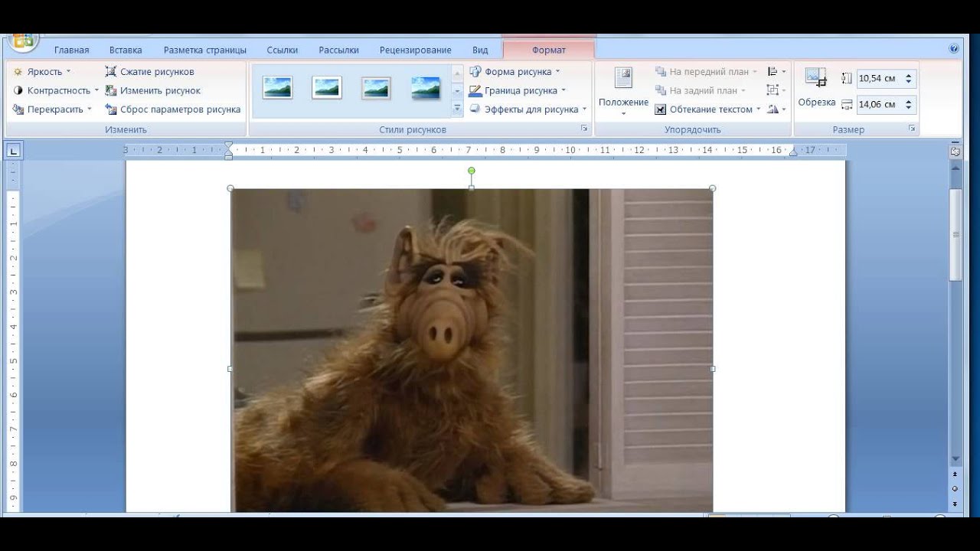Select the third picture style thumbnail
The width and height of the screenshot is (980, 551).
(376, 88)
